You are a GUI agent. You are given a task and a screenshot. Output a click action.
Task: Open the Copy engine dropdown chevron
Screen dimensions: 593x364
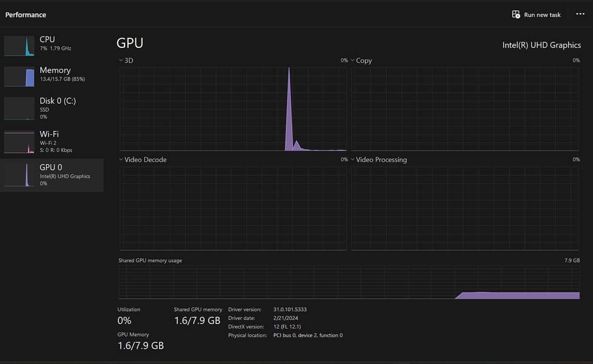click(353, 61)
